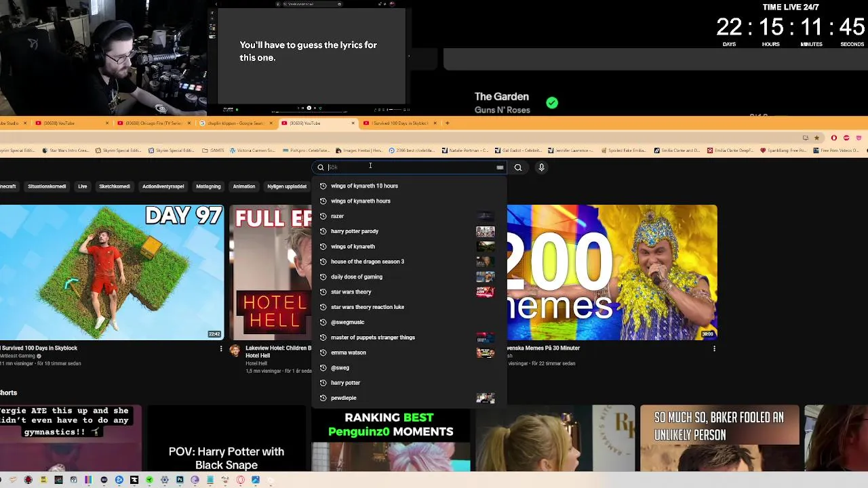Open 'POV: Harry Potter with Black Snape' short
868x488 pixels.
click(x=226, y=439)
